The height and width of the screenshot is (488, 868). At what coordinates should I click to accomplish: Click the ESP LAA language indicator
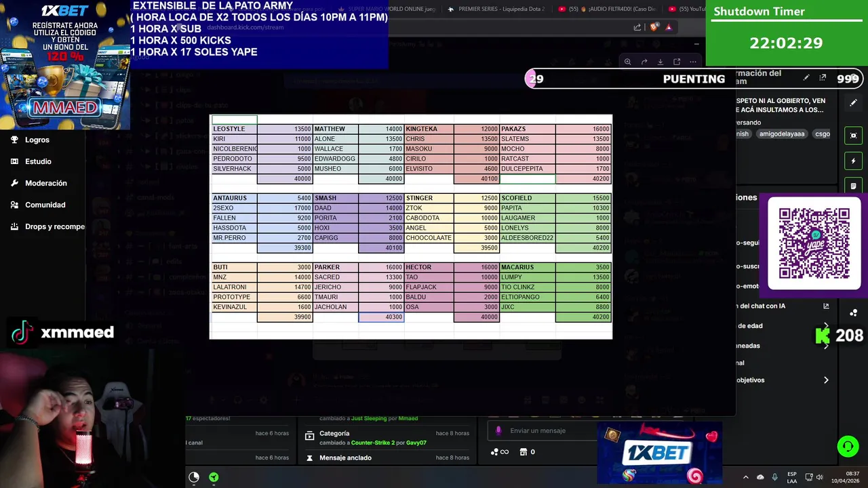[x=792, y=477]
